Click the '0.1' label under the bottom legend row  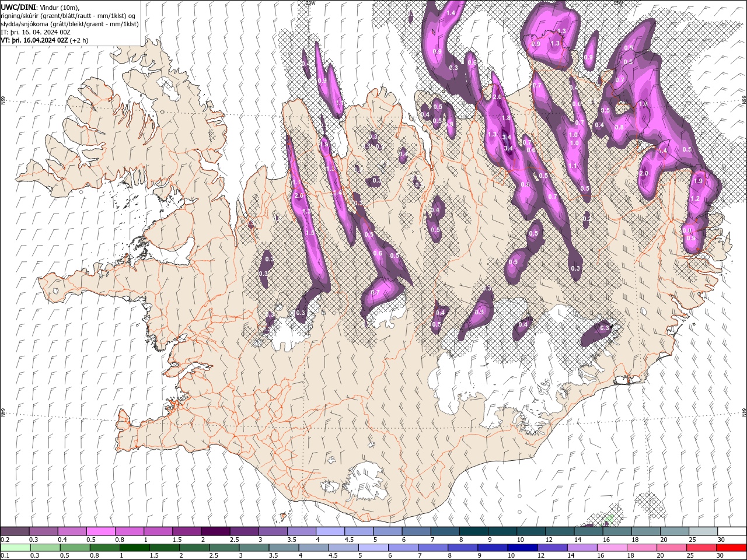click(x=5, y=556)
